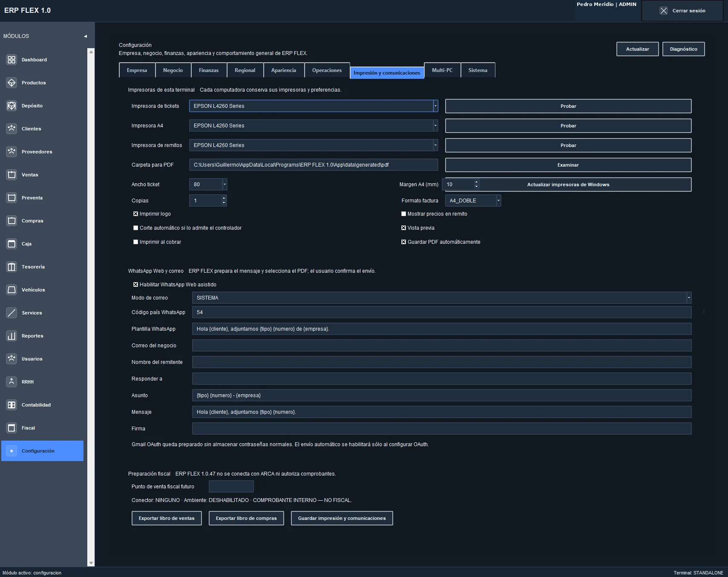Open the Dashboard module icon
The image size is (728, 577).
click(12, 60)
